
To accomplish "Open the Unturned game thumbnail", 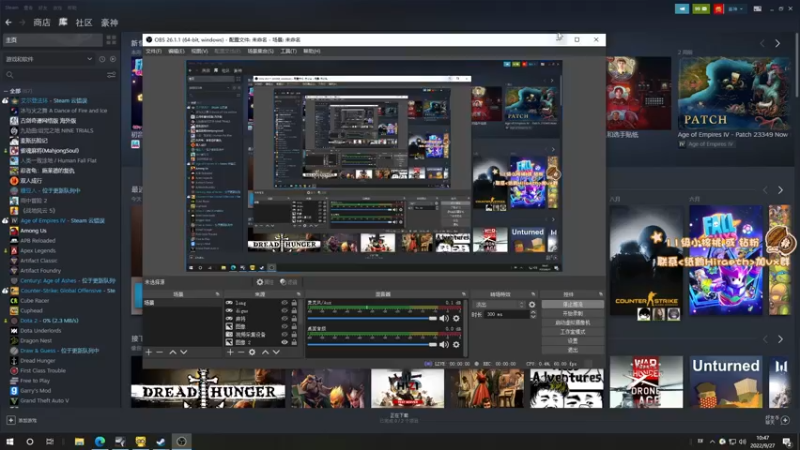I will coord(726,382).
